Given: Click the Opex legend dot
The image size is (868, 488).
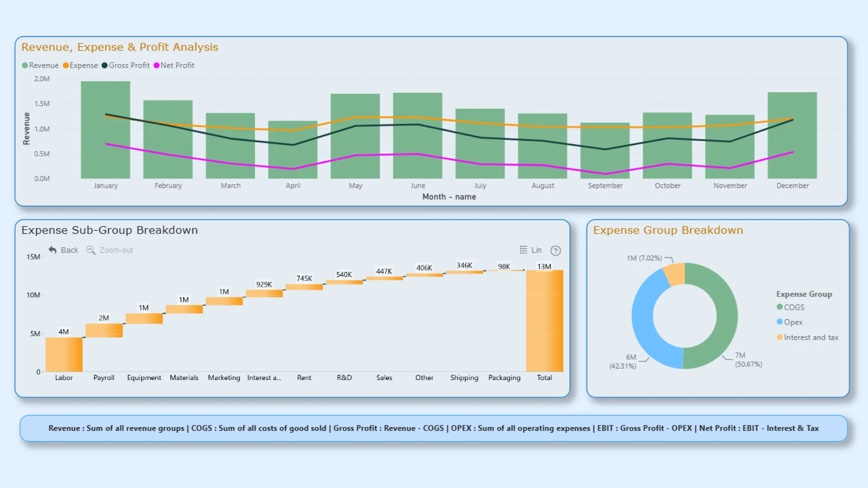Looking at the screenshot, I should [x=779, y=322].
